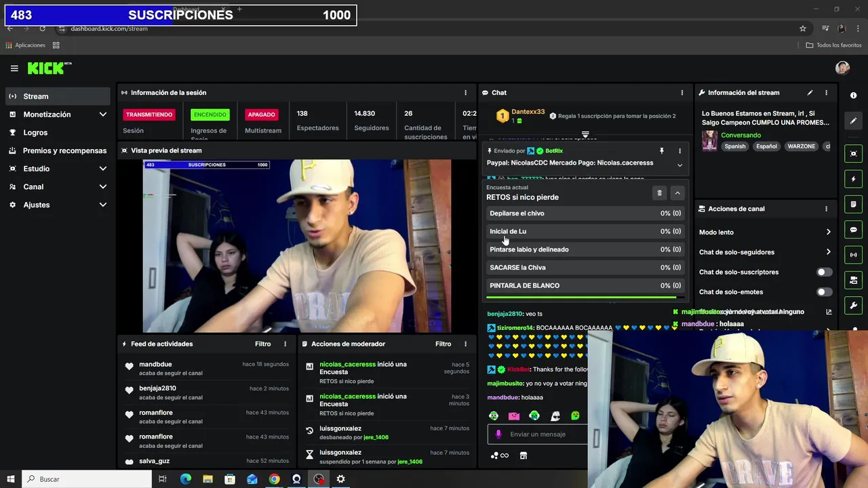
Task: Expand the Ajustes sidebar section
Action: pyautogui.click(x=102, y=205)
